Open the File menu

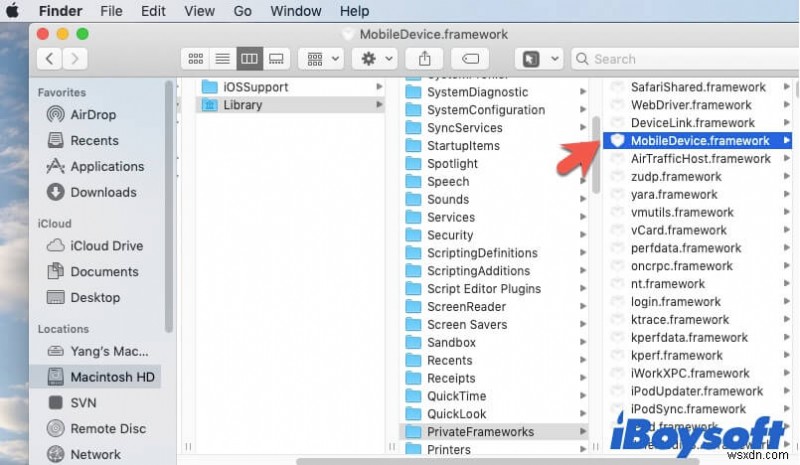111,11
